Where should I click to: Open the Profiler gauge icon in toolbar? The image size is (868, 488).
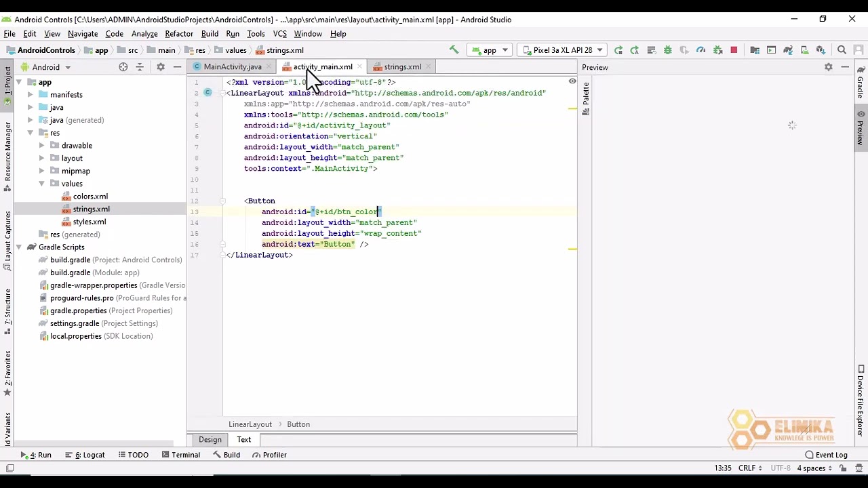point(701,49)
